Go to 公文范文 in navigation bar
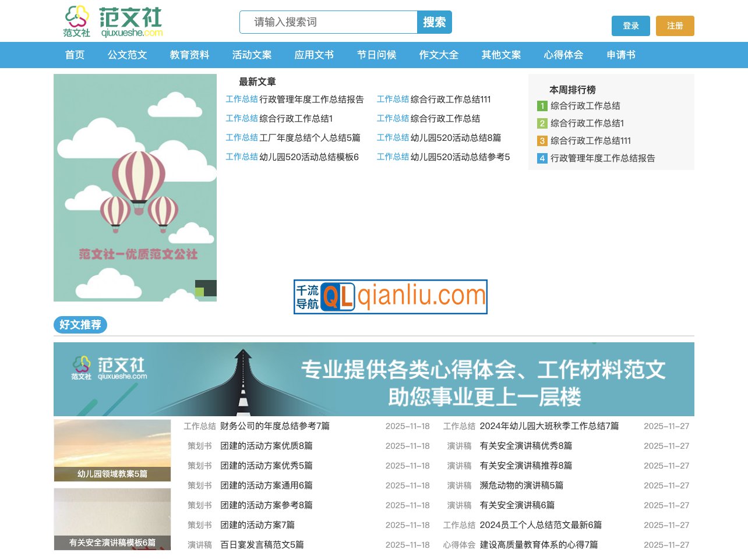Screen dimensions: 748x560 tap(127, 55)
